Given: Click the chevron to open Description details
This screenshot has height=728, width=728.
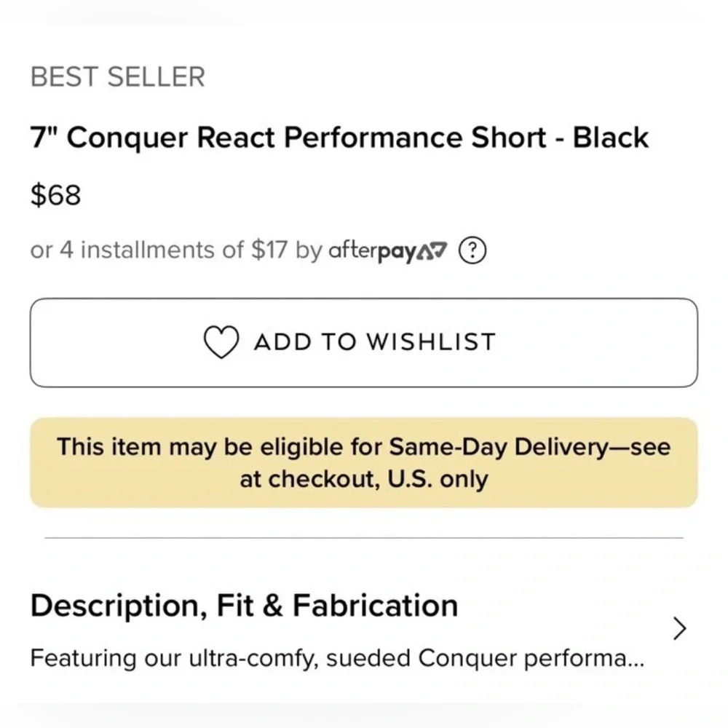Looking at the screenshot, I should click(x=678, y=628).
